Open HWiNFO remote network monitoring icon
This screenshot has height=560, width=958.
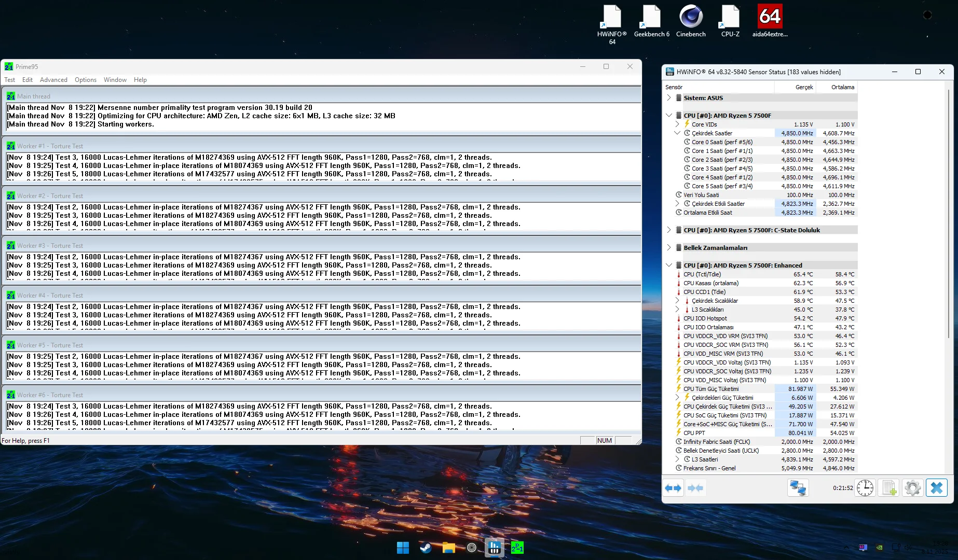pyautogui.click(x=798, y=488)
